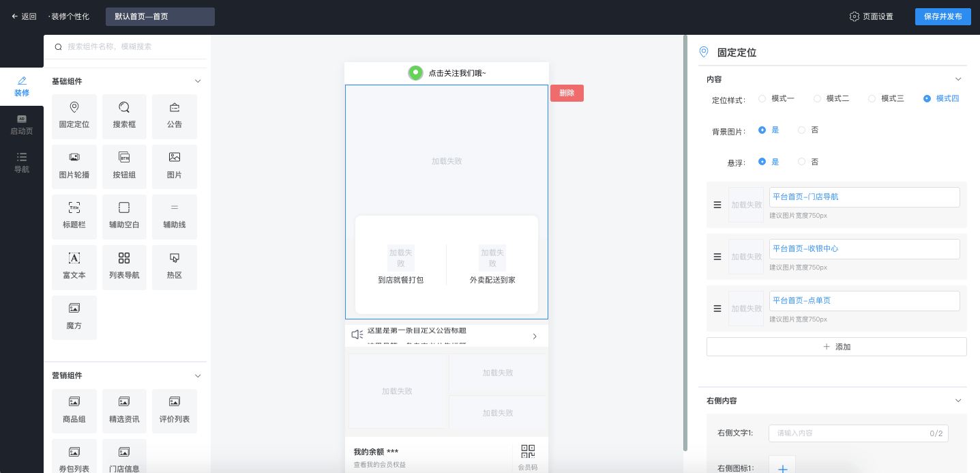Click the 热区 hotspot component
This screenshot has width=980, height=473.
tap(175, 266)
